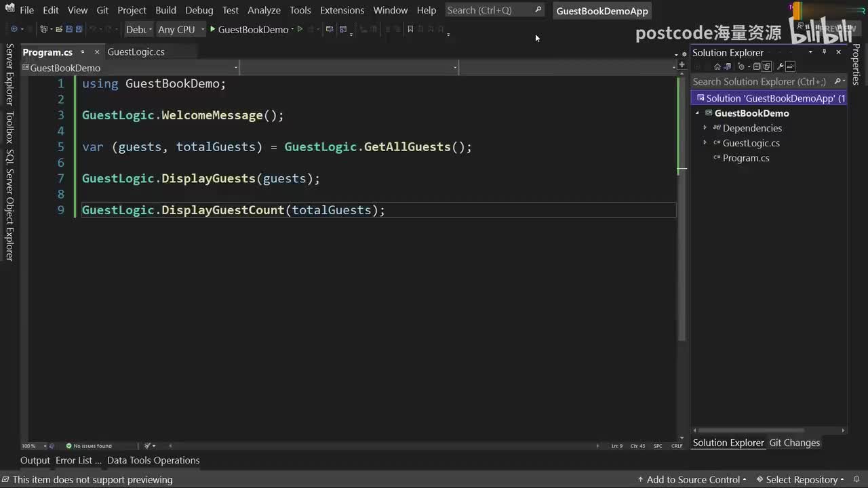Click the No issues found indicator
868x488 pixels.
[x=89, y=445]
